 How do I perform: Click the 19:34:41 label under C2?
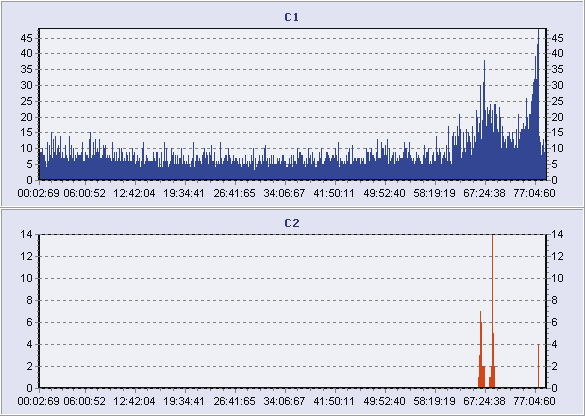pos(184,401)
